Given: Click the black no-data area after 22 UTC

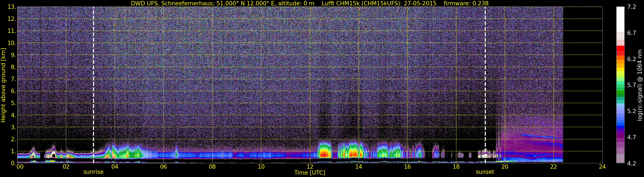Looking at the screenshot, I should click(582, 85).
